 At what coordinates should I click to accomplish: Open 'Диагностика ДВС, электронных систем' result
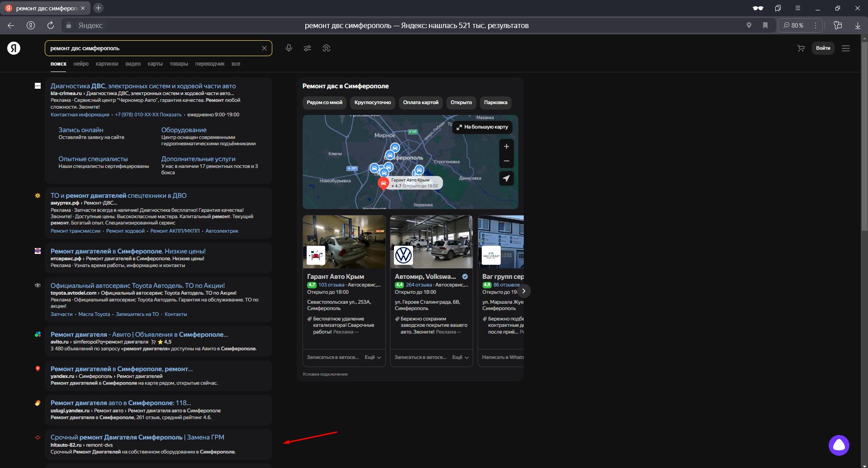pos(143,86)
